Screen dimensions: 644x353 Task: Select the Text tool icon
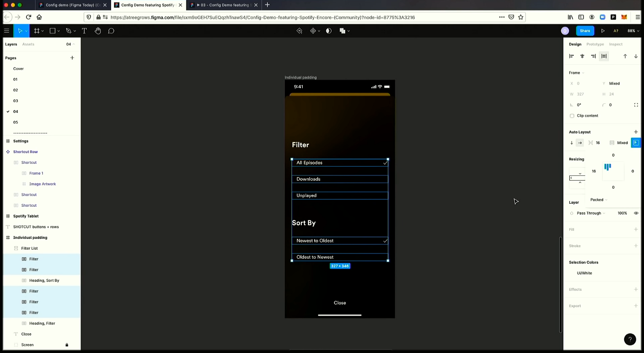coord(84,31)
